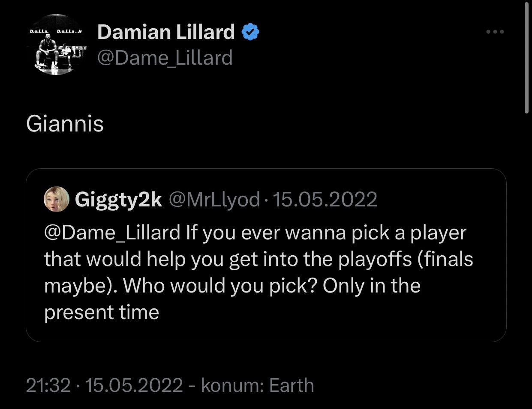
Task: Click the blue verified badge
Action: [251, 32]
